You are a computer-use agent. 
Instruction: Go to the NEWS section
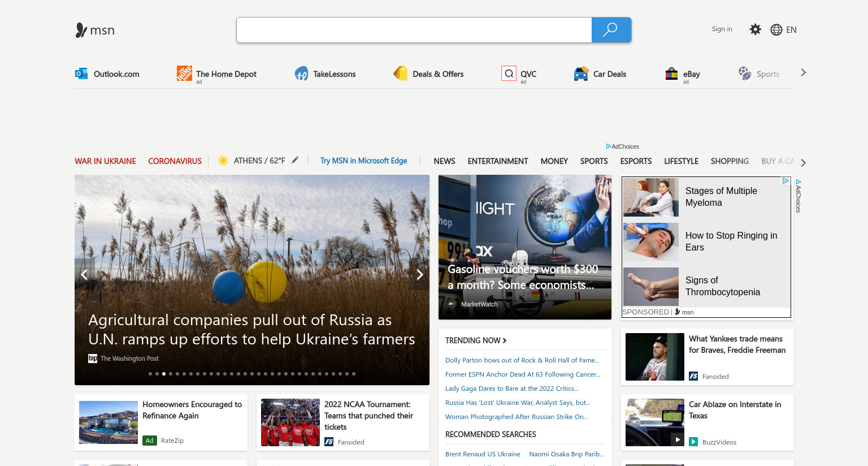(444, 161)
